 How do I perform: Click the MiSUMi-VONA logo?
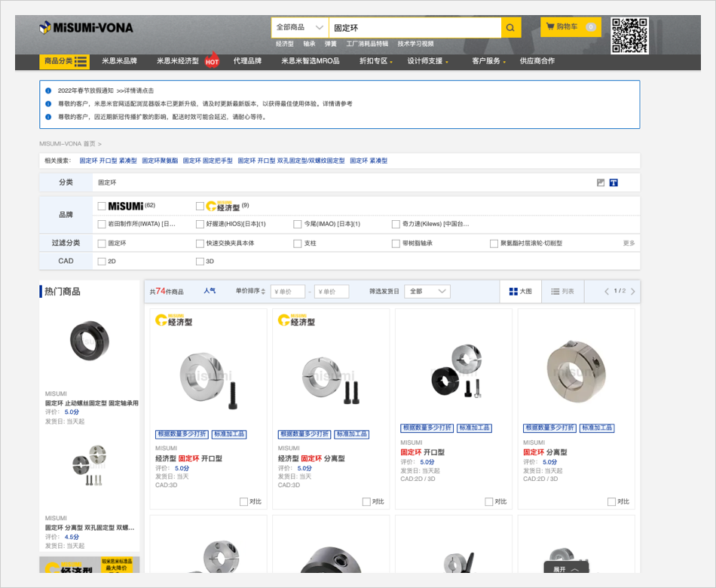tap(86, 28)
